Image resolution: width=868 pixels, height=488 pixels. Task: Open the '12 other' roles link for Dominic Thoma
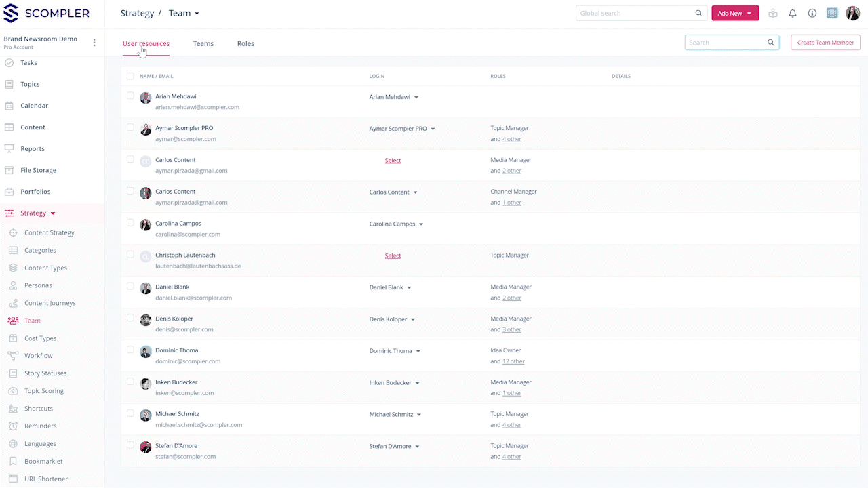click(x=513, y=361)
